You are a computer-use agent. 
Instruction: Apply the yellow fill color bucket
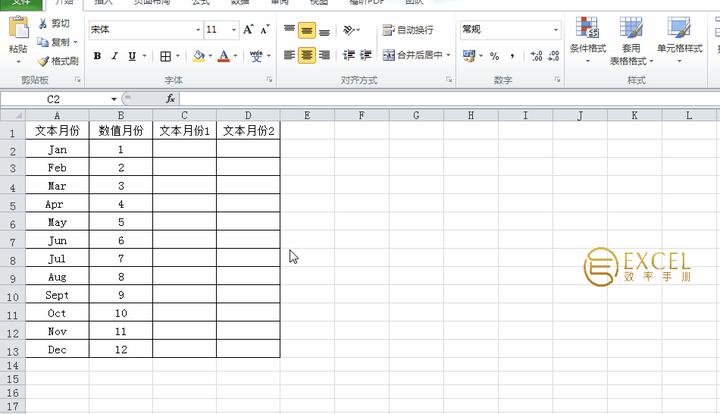coord(199,56)
